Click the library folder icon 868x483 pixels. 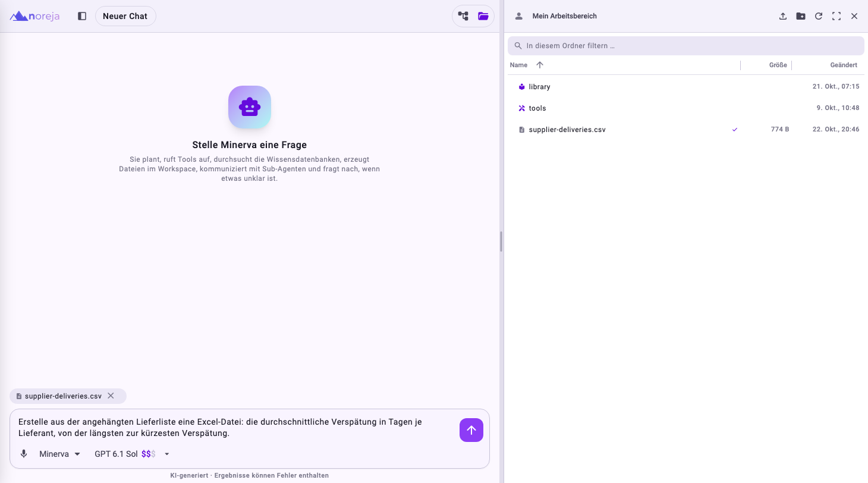point(521,87)
